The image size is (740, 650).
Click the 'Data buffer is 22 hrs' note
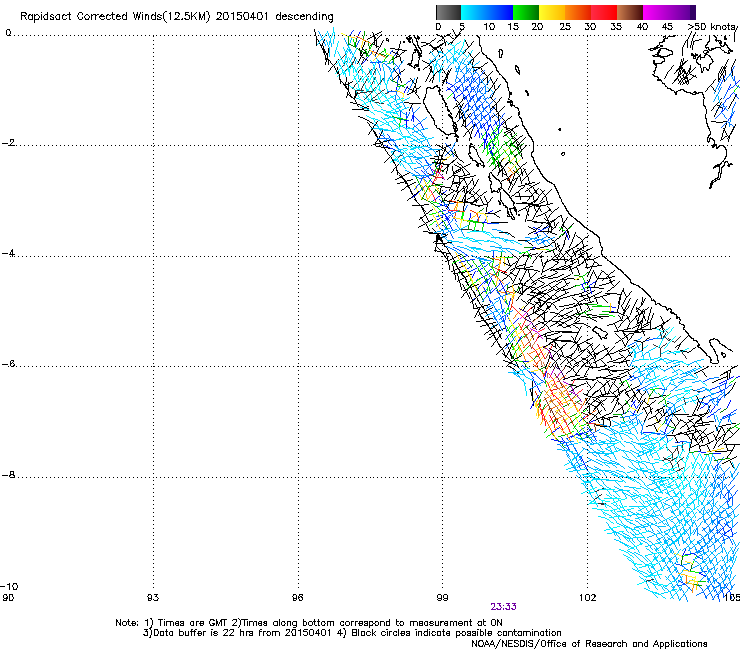coord(352,633)
